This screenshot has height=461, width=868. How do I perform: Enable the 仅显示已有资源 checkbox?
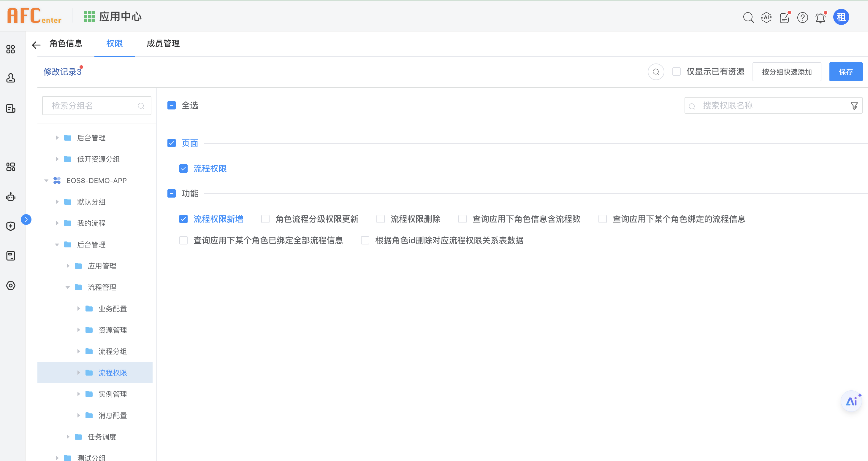click(x=676, y=71)
